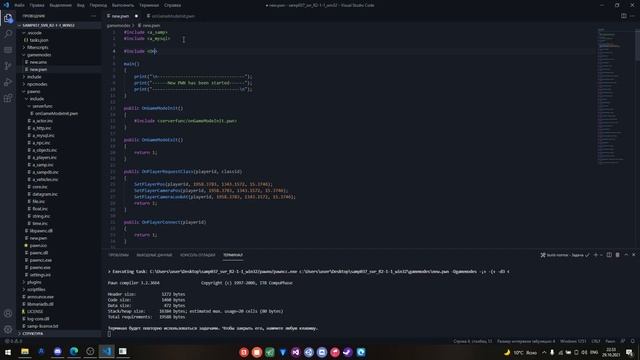
Task: Switch to the Проблемы panel tab
Action: [x=118, y=255]
